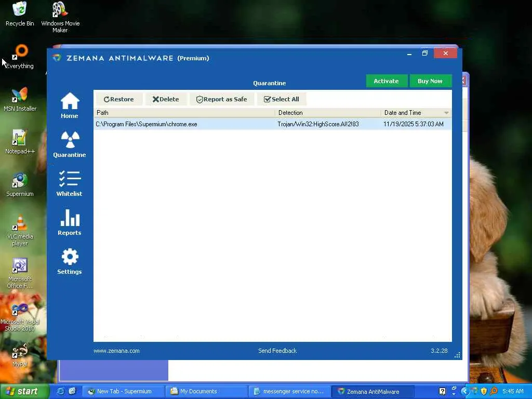Open Zemana Settings gear

tap(70, 261)
